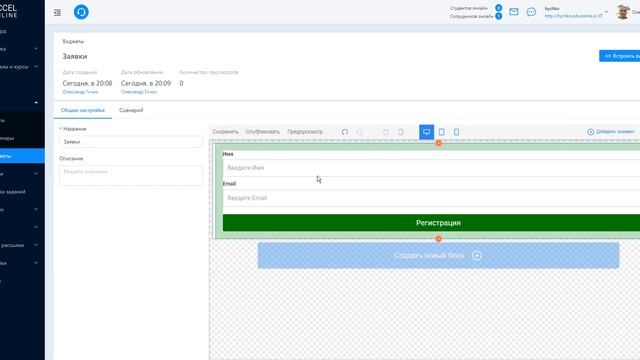Open the chat bubble icon in header
Screen dimensions: 640x360
tap(531, 12)
